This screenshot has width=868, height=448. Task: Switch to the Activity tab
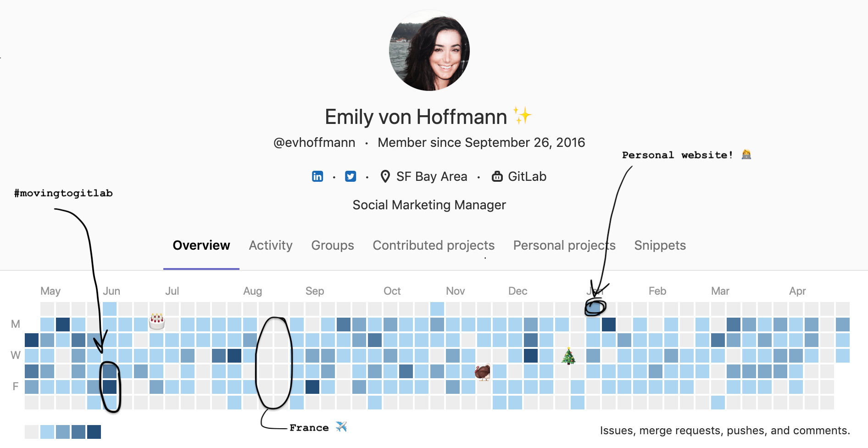[271, 246]
